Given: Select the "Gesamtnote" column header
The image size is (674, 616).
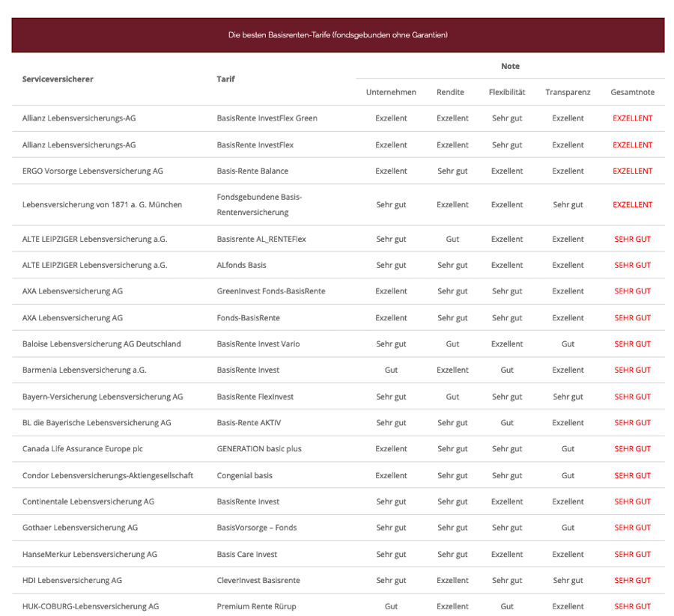Looking at the screenshot, I should pyautogui.click(x=633, y=92).
